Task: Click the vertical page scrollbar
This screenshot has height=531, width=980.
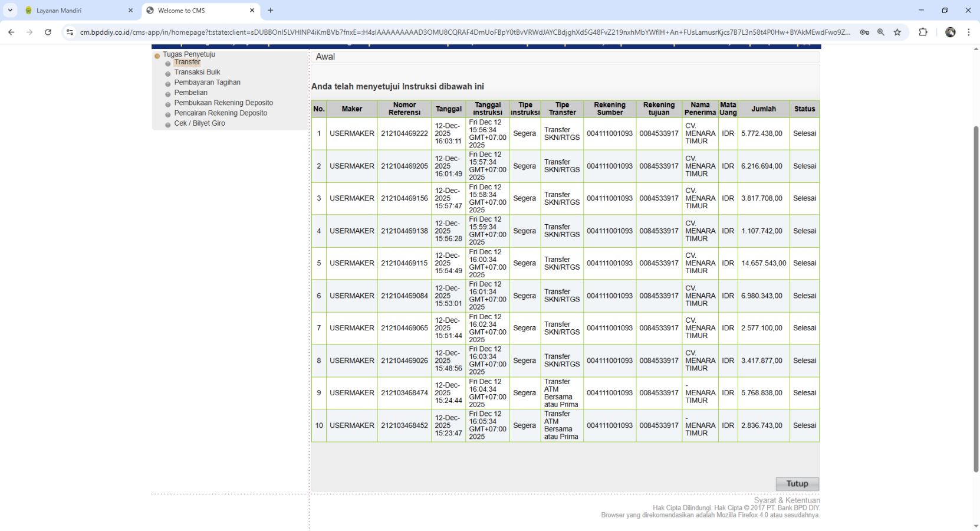Action: [975, 295]
